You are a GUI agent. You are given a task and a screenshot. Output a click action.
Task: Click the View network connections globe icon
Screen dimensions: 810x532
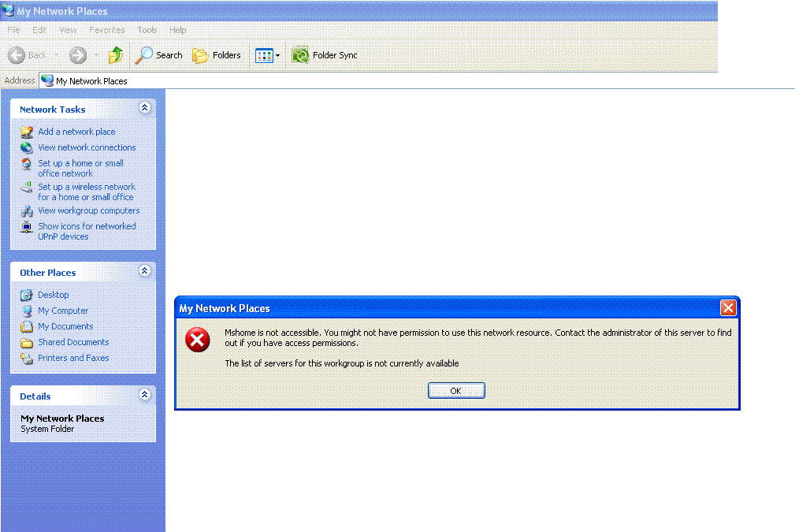[27, 147]
